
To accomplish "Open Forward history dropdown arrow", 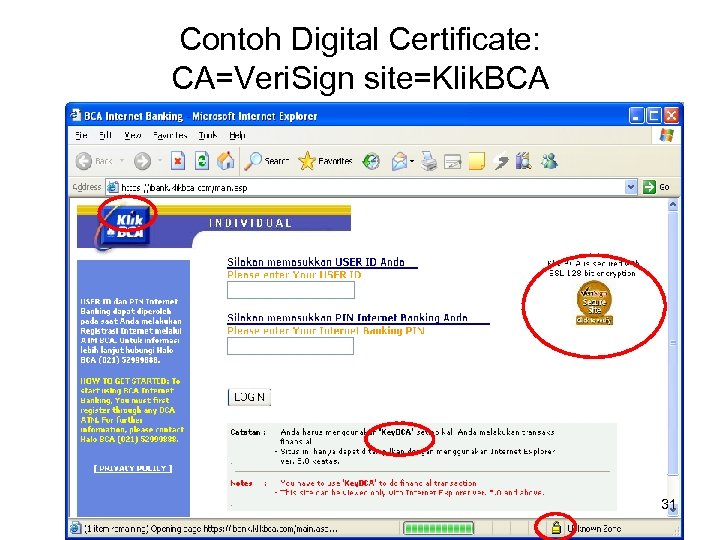I will [x=160, y=161].
